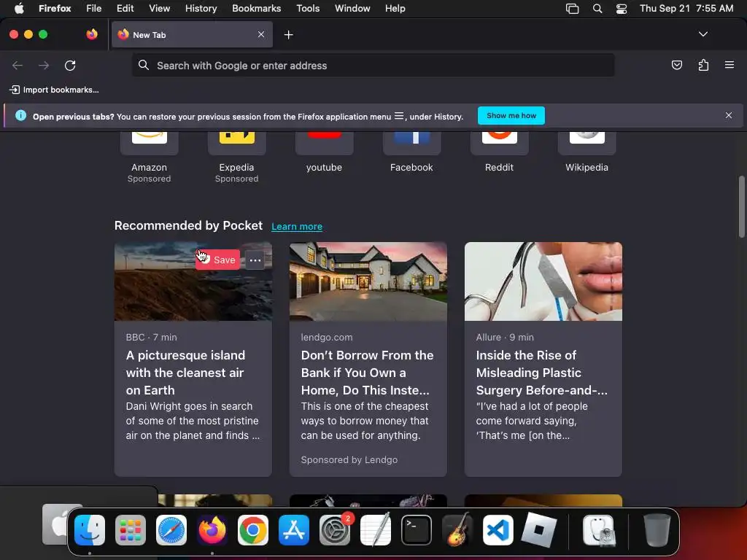This screenshot has height=560, width=747.
Task: Open GarageBand from the Dock
Action: [457, 529]
